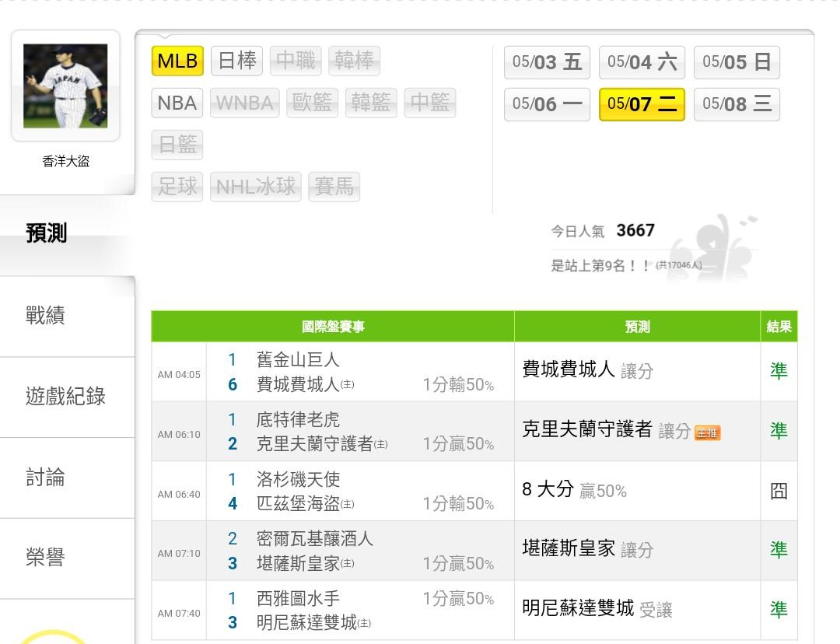Viewport: 840px width, 644px height.
Task: Click the 今日人氣 count 3667
Action: (x=635, y=230)
